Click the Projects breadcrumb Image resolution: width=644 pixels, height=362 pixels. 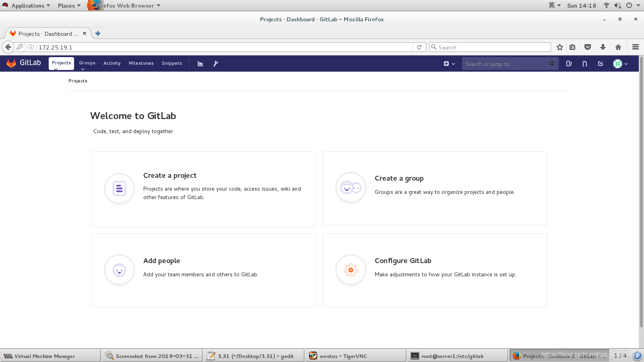(78, 81)
